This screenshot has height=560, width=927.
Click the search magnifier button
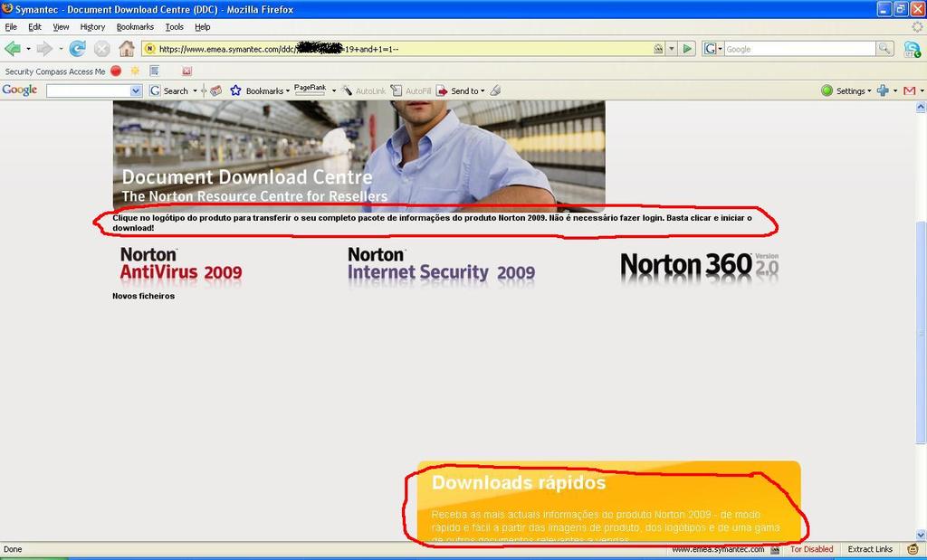(x=884, y=49)
